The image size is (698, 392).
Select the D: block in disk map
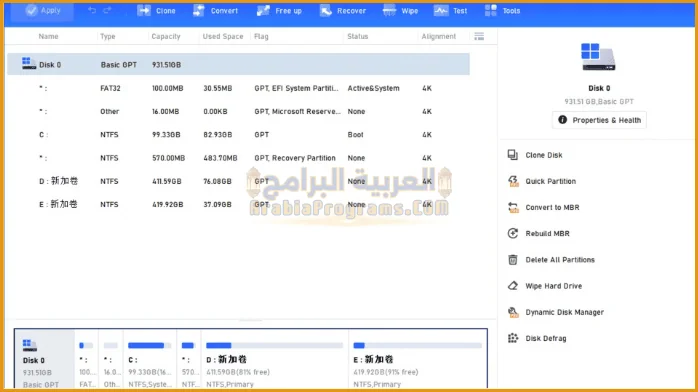(275, 360)
